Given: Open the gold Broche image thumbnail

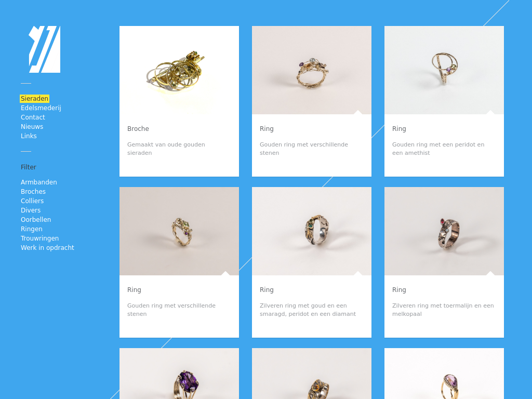Looking at the screenshot, I should click(179, 70).
